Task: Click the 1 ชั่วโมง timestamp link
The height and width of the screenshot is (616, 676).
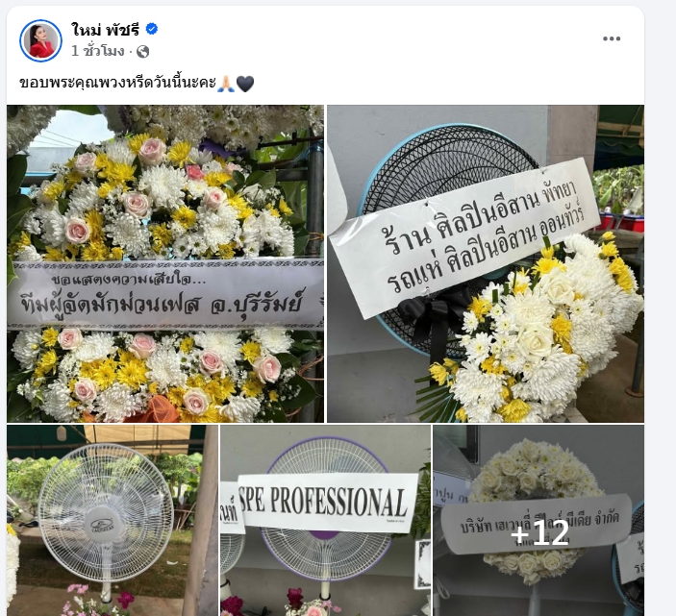Action: coord(98,51)
